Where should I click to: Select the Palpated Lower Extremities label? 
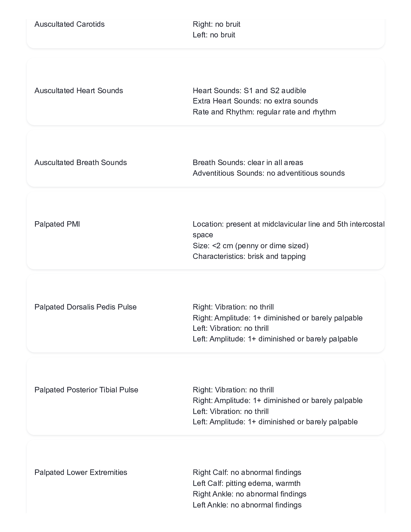(81, 472)
